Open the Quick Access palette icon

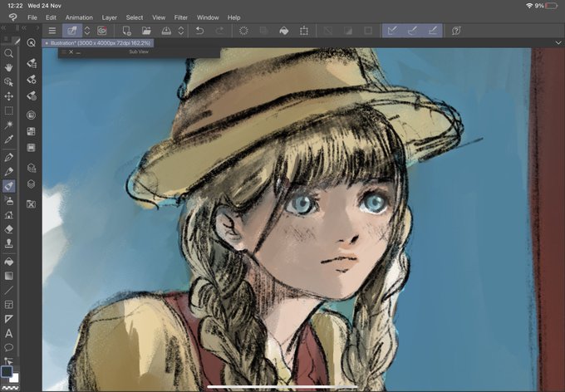tap(32, 43)
